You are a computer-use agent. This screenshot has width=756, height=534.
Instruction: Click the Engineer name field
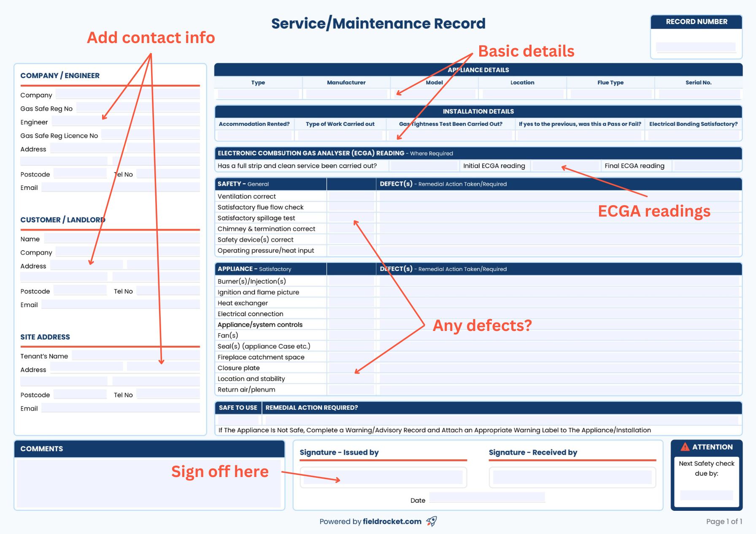point(127,121)
